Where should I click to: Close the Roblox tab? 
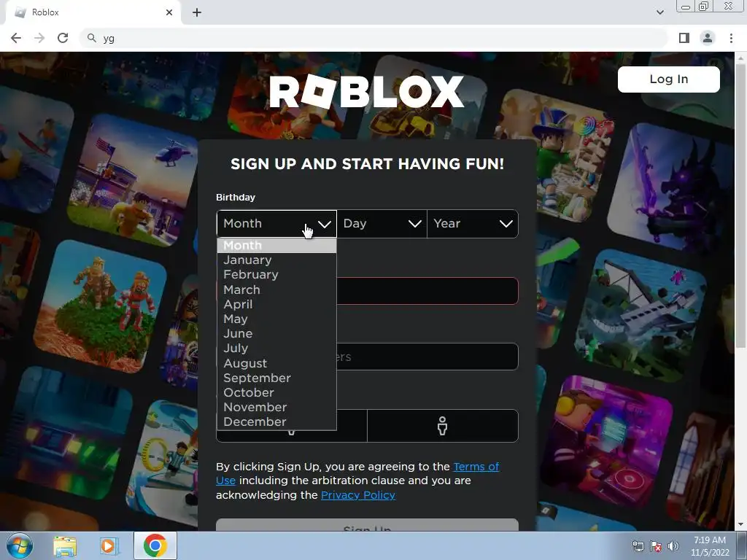pyautogui.click(x=169, y=12)
